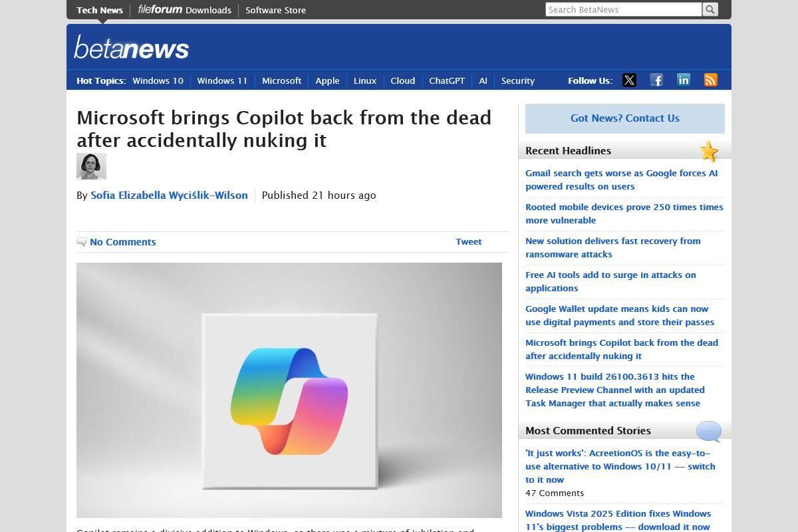
Task: Open sidebar Microsoft brings Copilot back headline
Action: tap(622, 349)
